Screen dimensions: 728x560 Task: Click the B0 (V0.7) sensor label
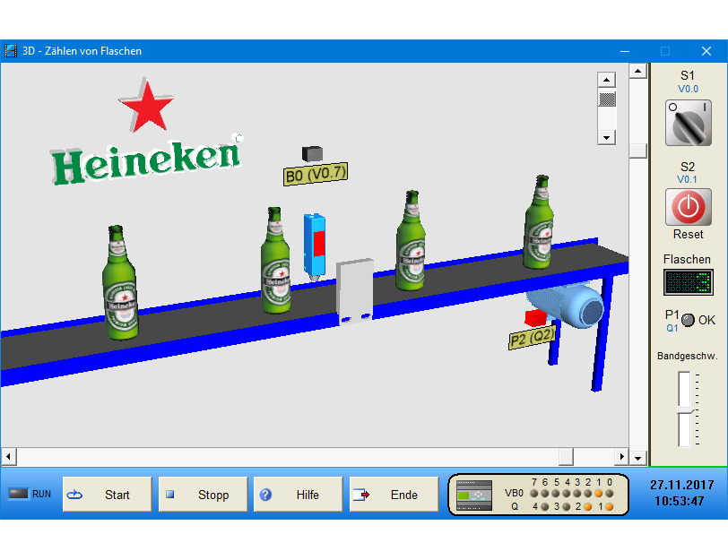click(316, 175)
